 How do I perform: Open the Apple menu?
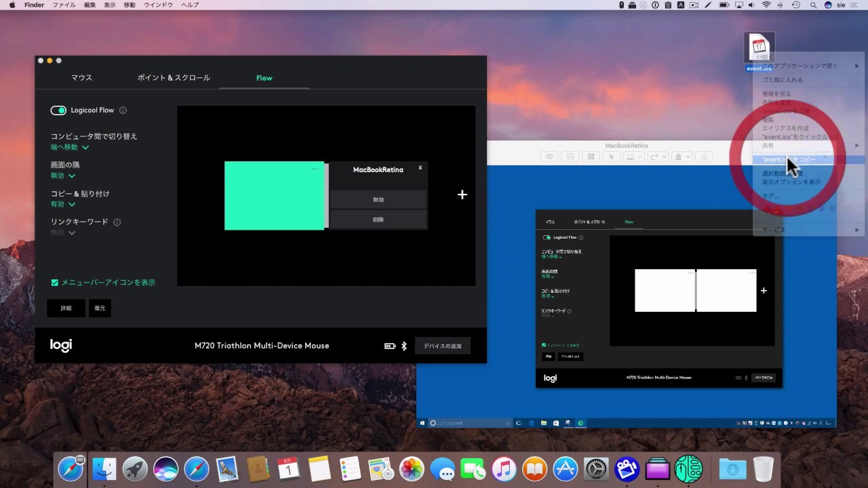[x=12, y=5]
